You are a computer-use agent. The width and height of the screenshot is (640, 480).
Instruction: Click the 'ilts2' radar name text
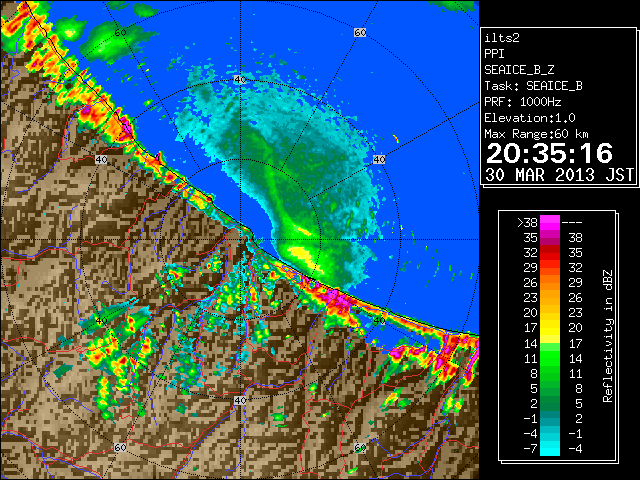502,38
